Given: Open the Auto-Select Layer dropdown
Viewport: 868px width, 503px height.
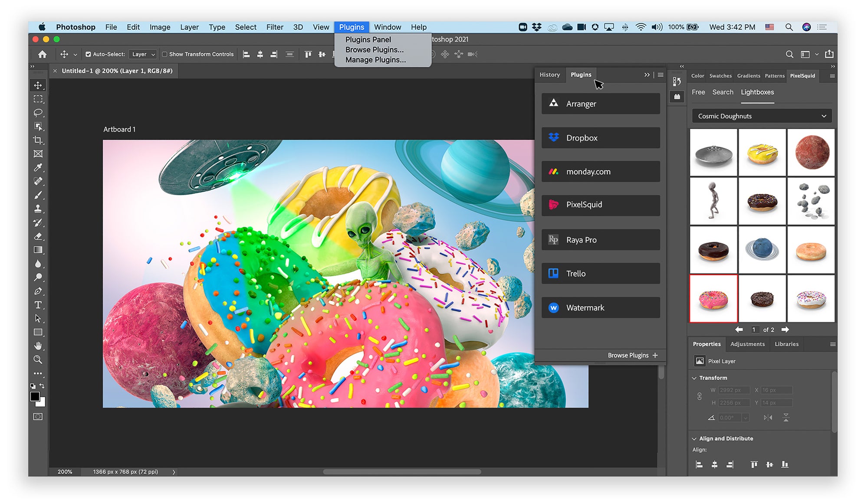Looking at the screenshot, I should (x=143, y=54).
